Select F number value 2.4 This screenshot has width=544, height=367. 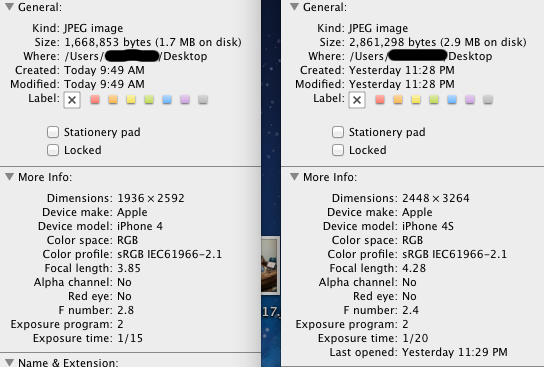coord(410,310)
